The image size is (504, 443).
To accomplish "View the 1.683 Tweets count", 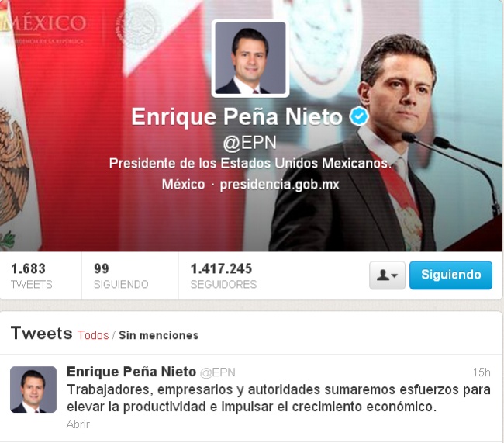I will pos(32,275).
